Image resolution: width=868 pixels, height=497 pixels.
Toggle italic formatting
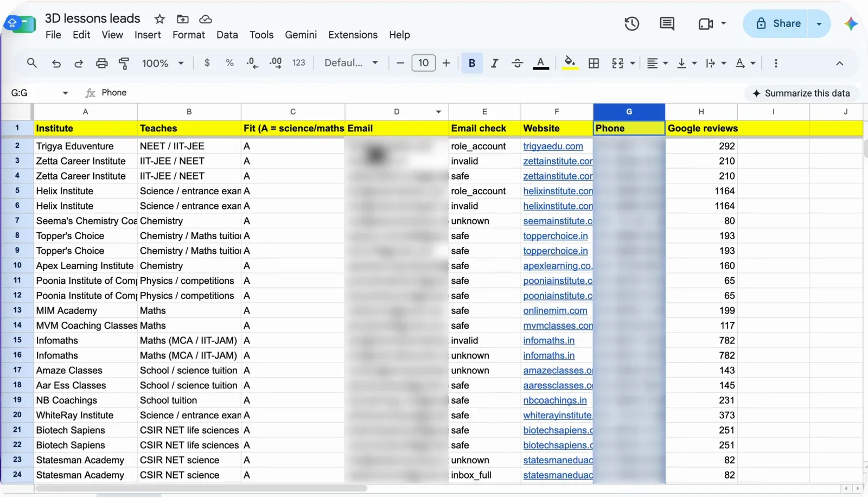(494, 63)
